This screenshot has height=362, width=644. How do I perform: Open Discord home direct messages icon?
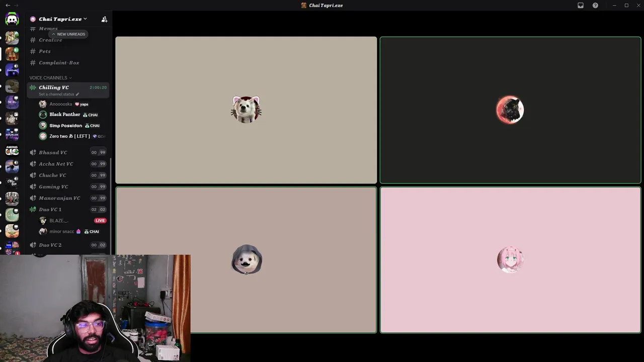pos(12,19)
